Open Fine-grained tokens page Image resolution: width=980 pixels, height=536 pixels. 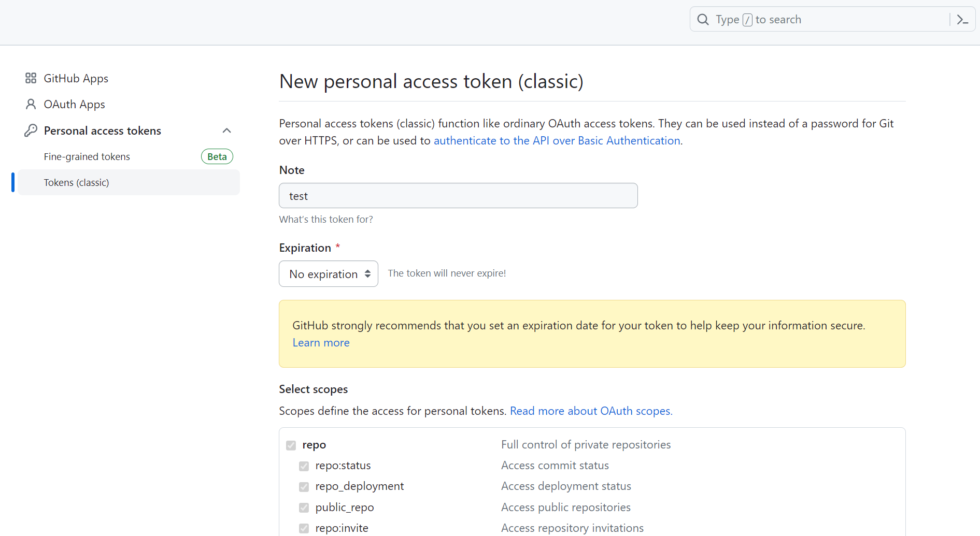coord(87,156)
